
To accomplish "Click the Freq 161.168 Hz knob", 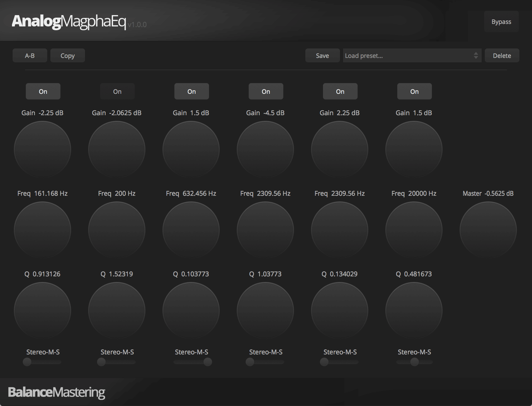I will click(42, 230).
